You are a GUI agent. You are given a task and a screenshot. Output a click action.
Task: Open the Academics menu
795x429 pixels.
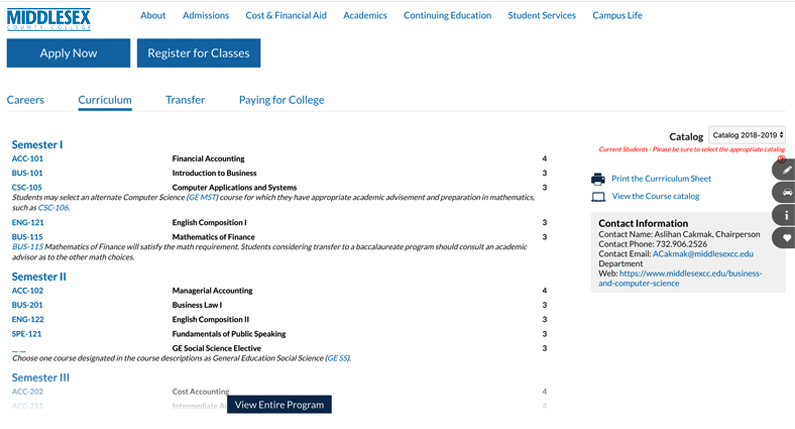[365, 16]
